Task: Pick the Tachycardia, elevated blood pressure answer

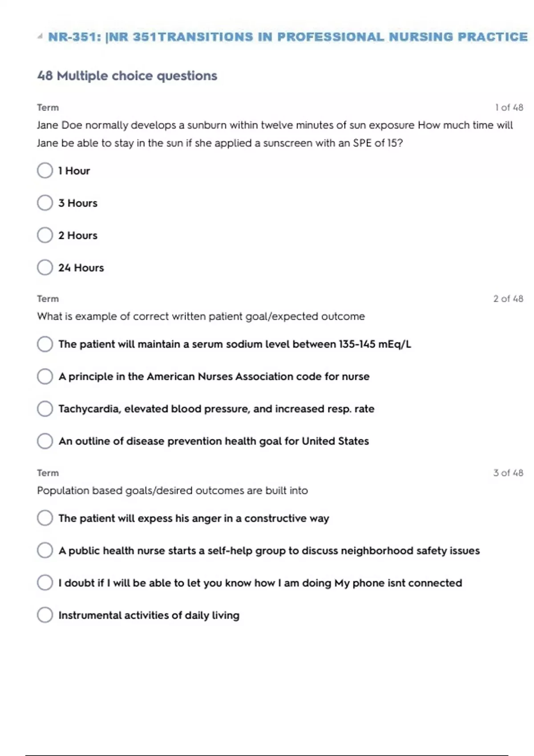Action: click(45, 409)
